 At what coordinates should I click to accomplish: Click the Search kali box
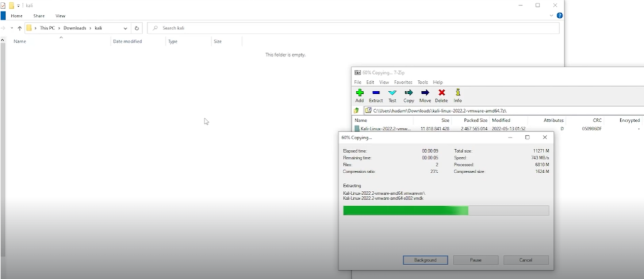(x=353, y=28)
